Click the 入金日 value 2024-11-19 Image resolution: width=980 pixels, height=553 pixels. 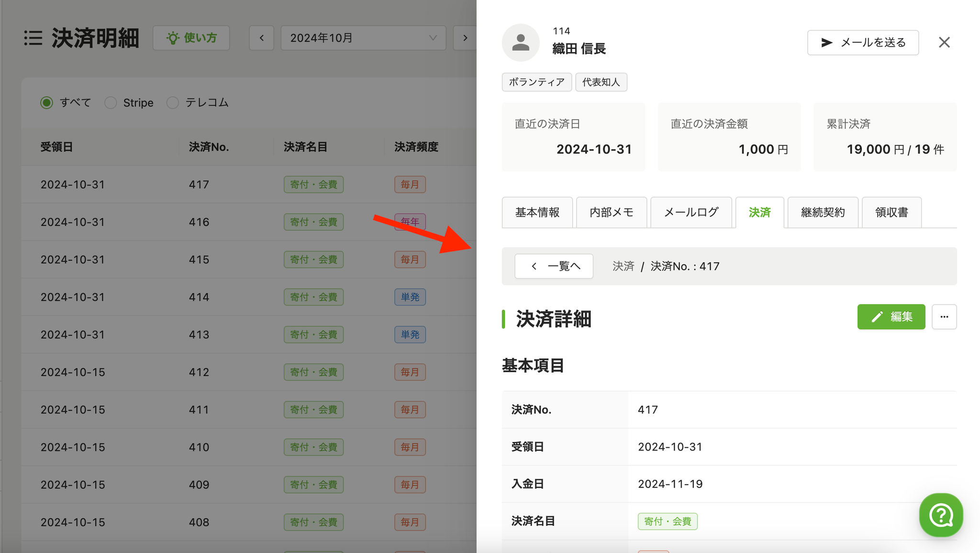(670, 484)
